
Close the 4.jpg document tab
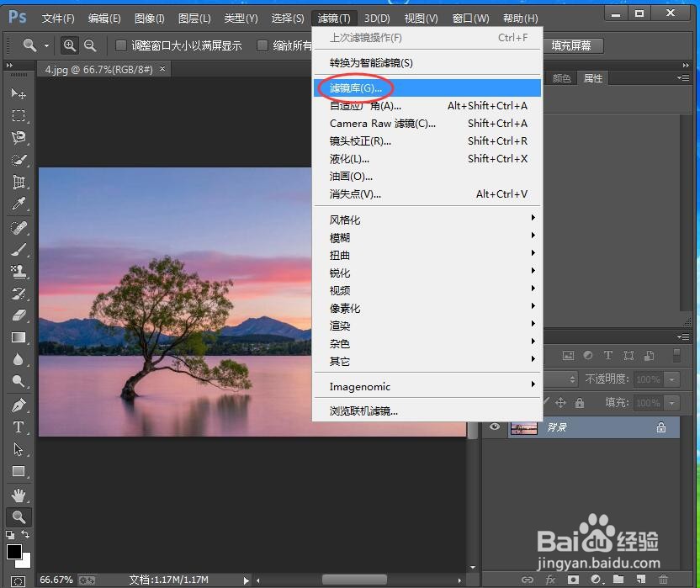[x=162, y=69]
